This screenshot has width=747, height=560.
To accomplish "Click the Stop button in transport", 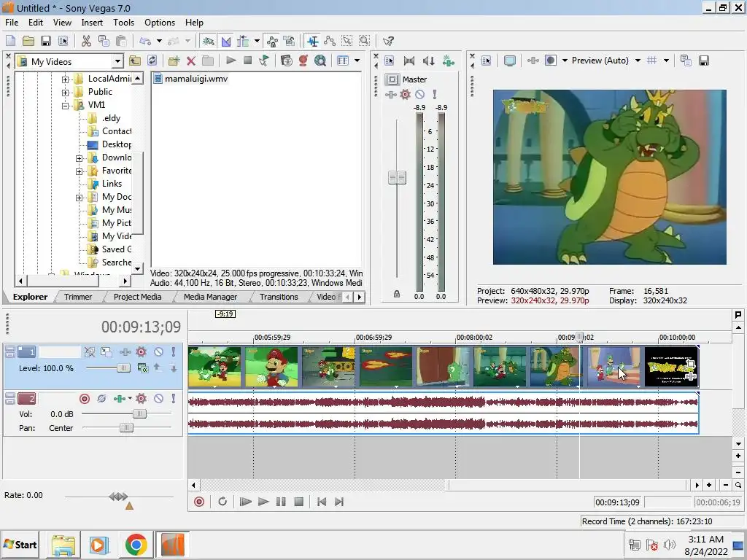I will coord(298,502).
